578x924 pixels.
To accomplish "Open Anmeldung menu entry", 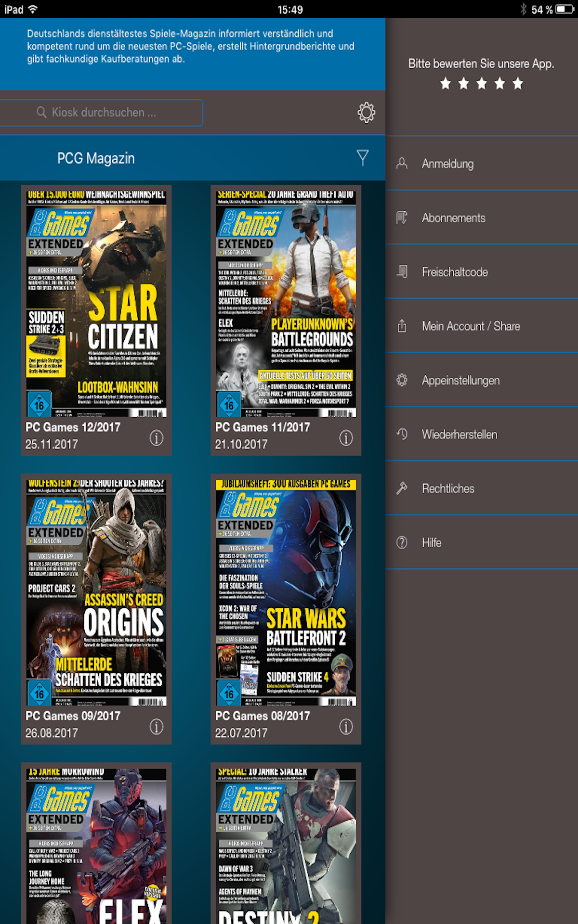I will 482,164.
